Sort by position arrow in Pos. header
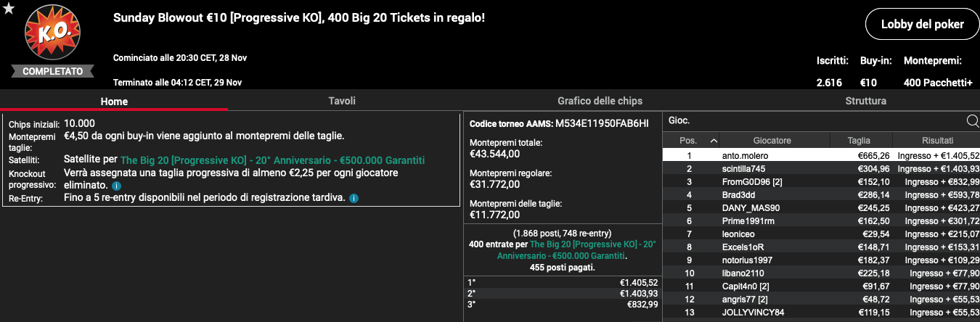This screenshot has height=322, width=980. (x=714, y=141)
